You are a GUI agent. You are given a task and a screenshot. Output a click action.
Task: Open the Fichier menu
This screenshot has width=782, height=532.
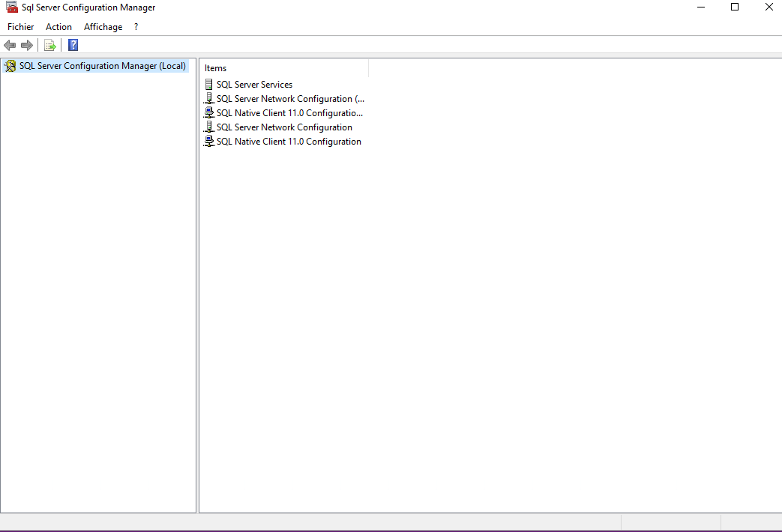[x=21, y=27]
